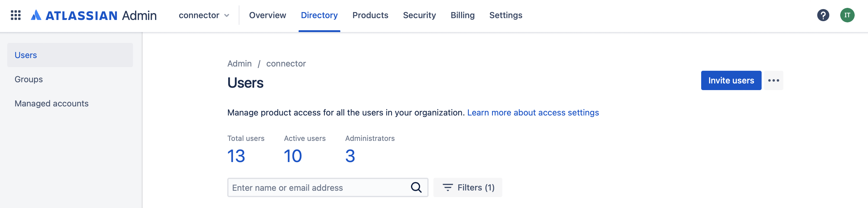Open the help question mark icon
The image size is (868, 208).
[823, 15]
